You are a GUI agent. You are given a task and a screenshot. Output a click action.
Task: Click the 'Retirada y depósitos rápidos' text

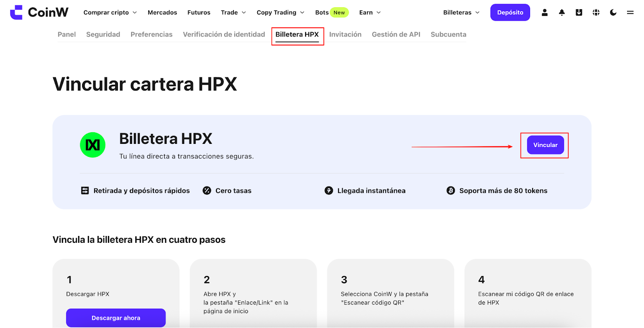(142, 191)
